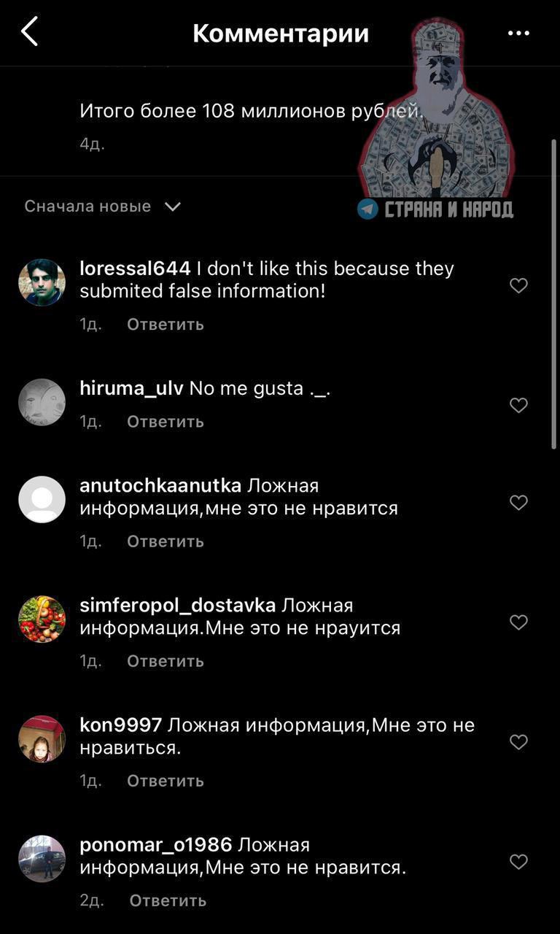
Task: Reply to loressal644 via 'Ответить'
Action: click(166, 324)
